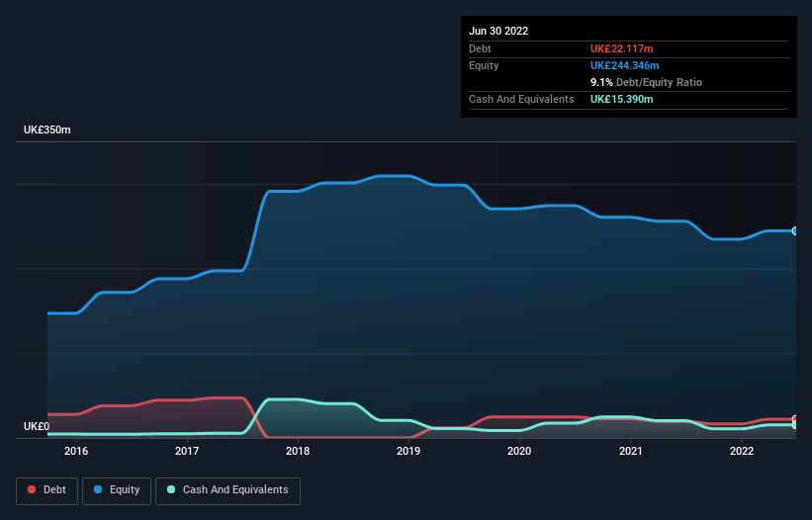The width and height of the screenshot is (812, 520).
Task: Click the 2020 x-axis label
Action: click(x=519, y=451)
